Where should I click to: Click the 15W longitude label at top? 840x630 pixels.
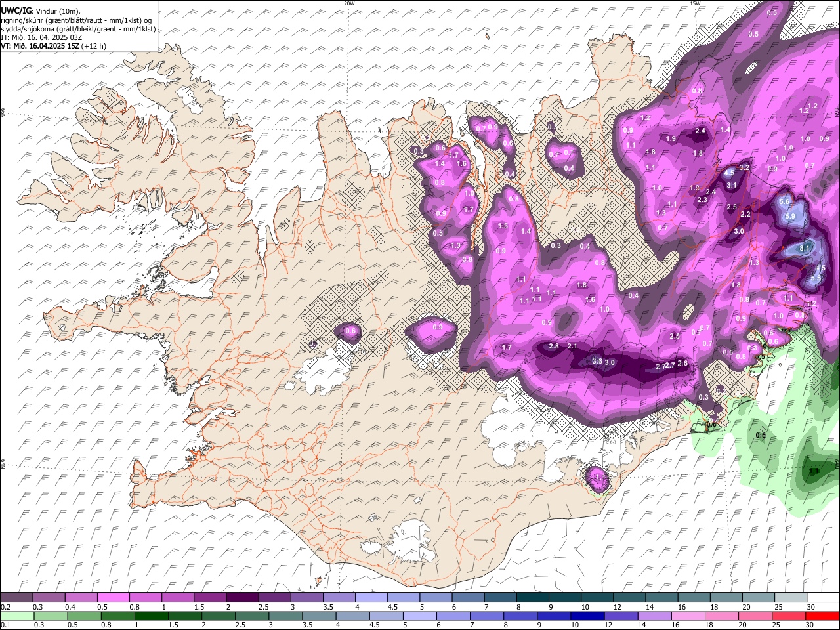[x=695, y=3]
